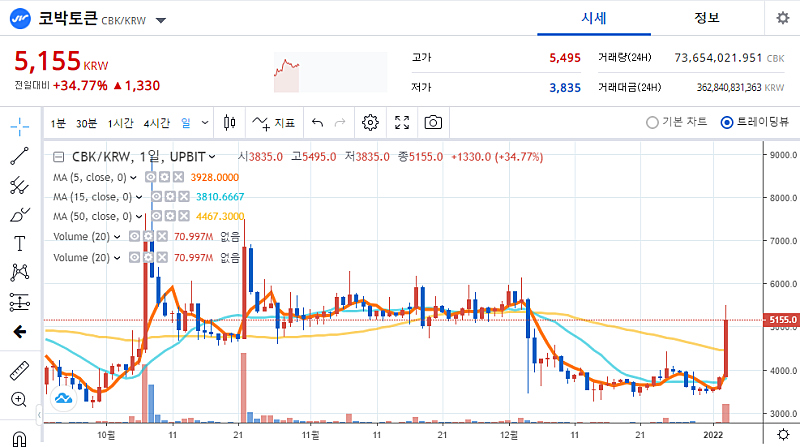
Task: Select the 일 (daily) interval
Action: [186, 123]
